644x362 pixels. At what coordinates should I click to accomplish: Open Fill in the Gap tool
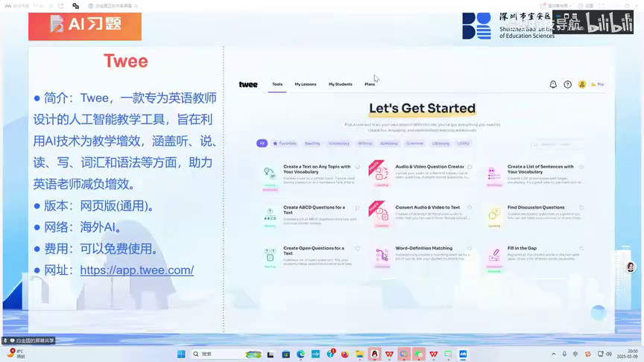click(x=522, y=248)
